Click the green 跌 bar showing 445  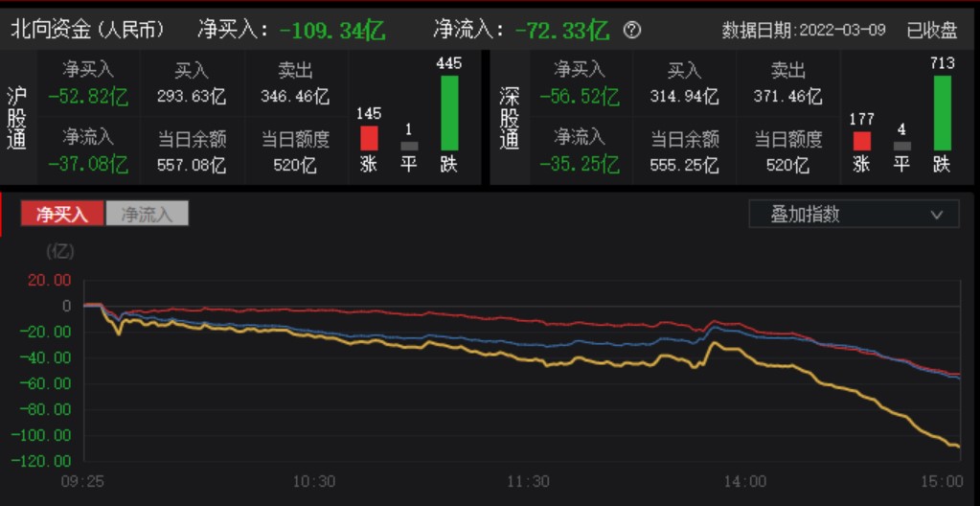pyautogui.click(x=449, y=113)
